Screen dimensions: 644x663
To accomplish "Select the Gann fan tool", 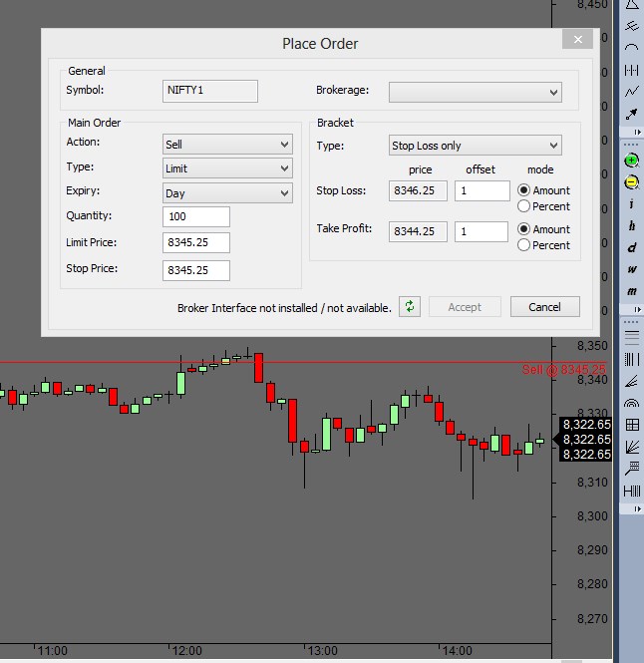I will point(632,447).
